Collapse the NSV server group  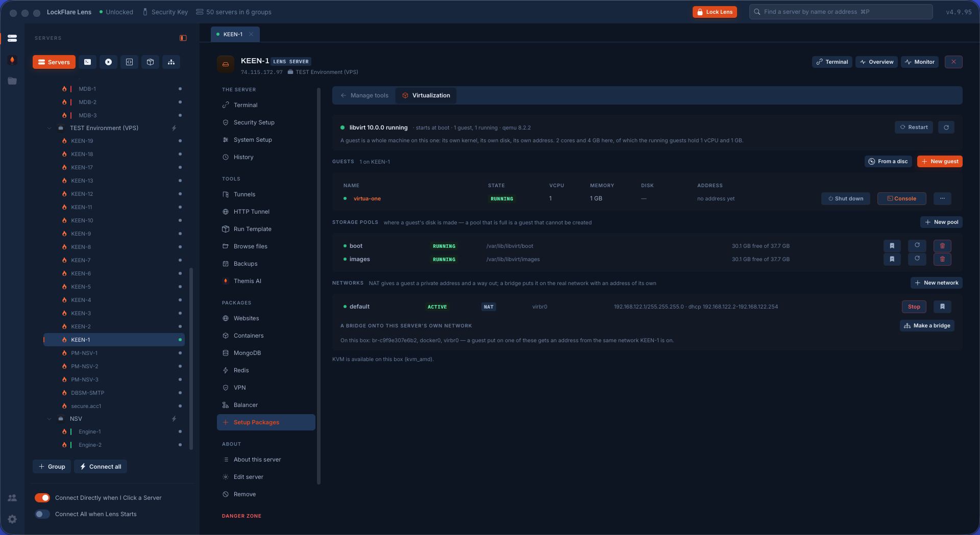[50, 419]
